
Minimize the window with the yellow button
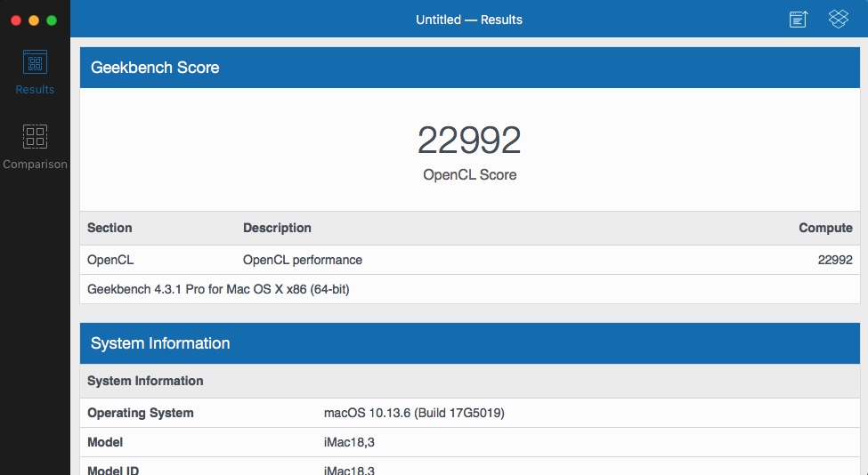[x=34, y=20]
